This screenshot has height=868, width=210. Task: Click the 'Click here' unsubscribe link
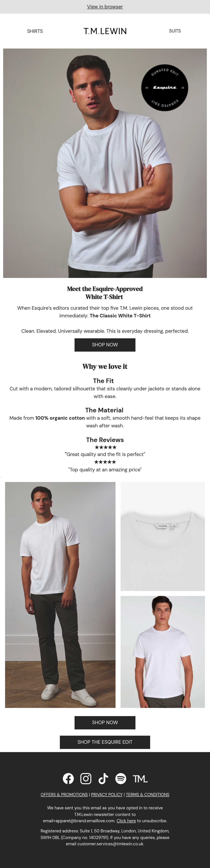[x=126, y=821]
